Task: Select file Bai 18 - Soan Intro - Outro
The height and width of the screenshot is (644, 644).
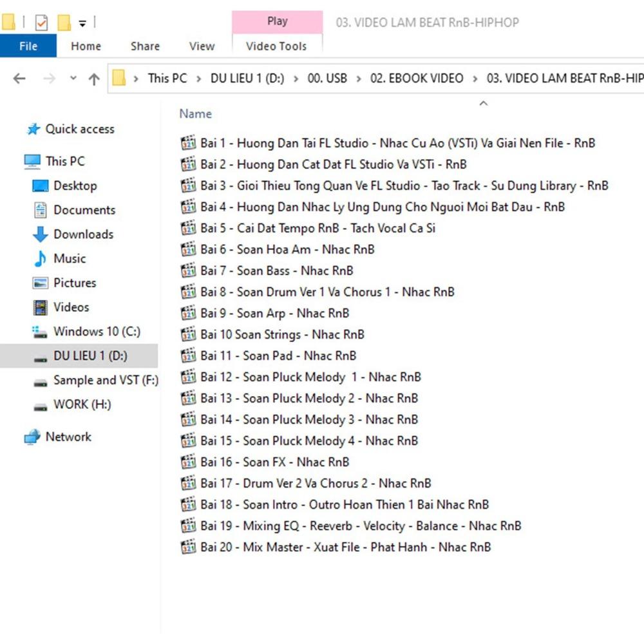Action: pyautogui.click(x=345, y=504)
